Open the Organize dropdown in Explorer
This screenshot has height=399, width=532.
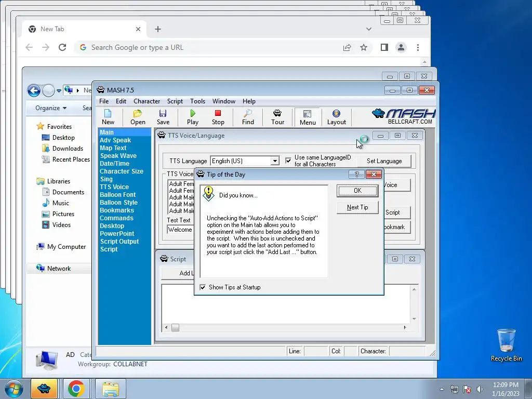pyautogui.click(x=51, y=108)
